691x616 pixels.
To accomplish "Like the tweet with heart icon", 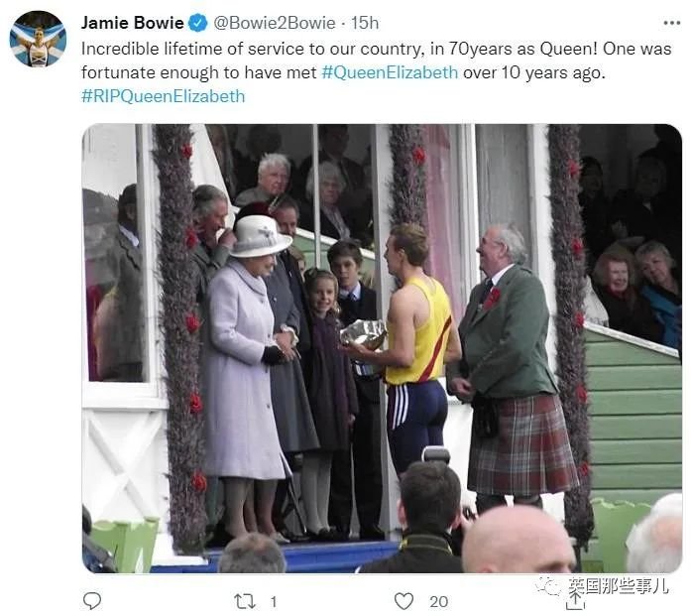I will (403, 601).
